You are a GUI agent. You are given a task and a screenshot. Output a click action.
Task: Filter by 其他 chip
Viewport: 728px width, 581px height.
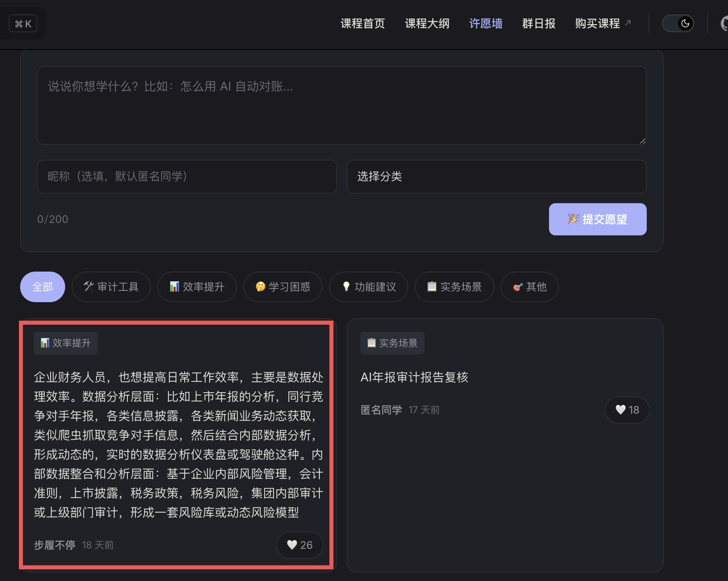pos(530,287)
